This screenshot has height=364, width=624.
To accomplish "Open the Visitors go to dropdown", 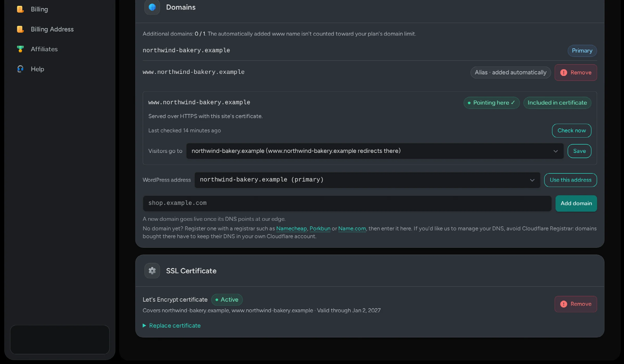I will point(375,151).
